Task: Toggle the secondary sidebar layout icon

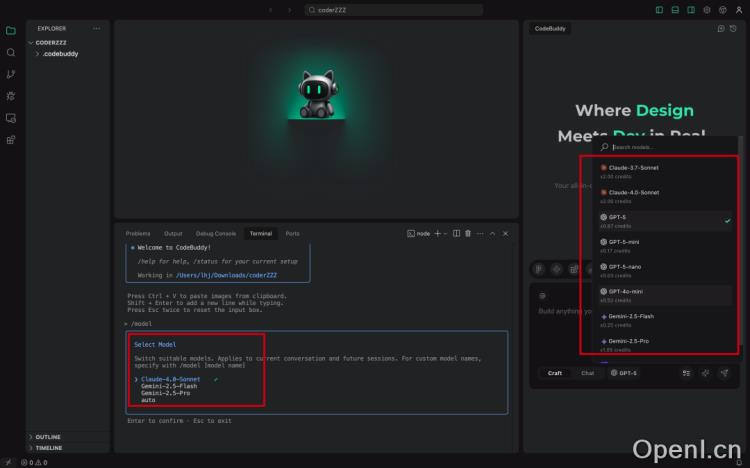Action: [691, 10]
